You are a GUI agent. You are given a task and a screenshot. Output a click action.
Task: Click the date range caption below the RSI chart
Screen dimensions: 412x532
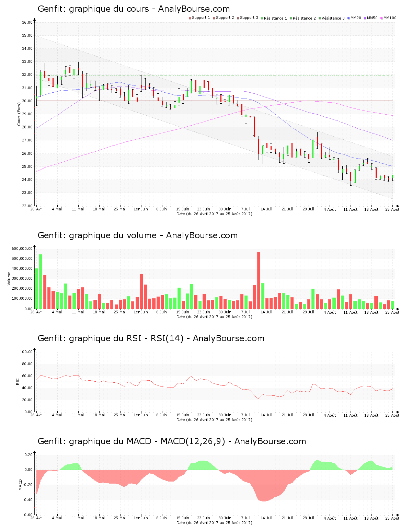tap(214, 420)
